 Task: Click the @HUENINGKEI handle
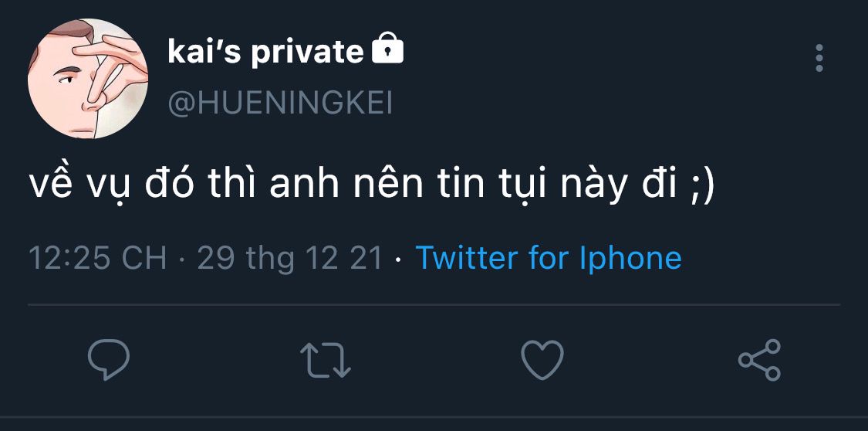[280, 103]
